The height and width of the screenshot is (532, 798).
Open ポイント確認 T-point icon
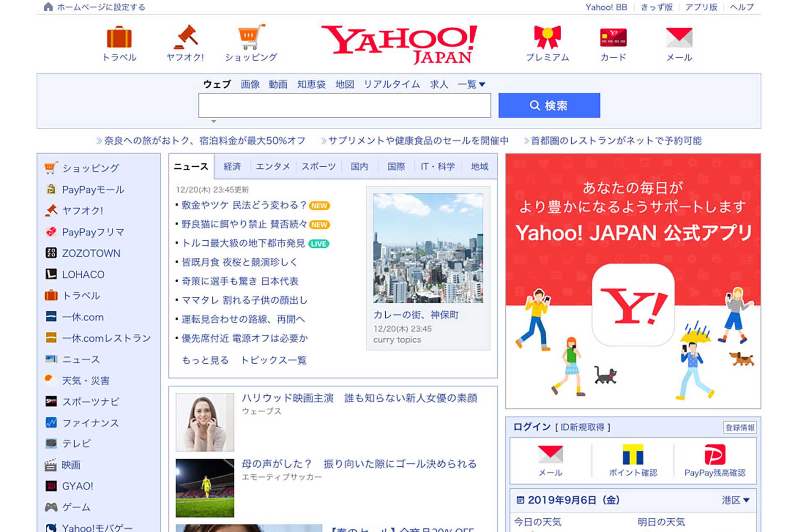[633, 454]
